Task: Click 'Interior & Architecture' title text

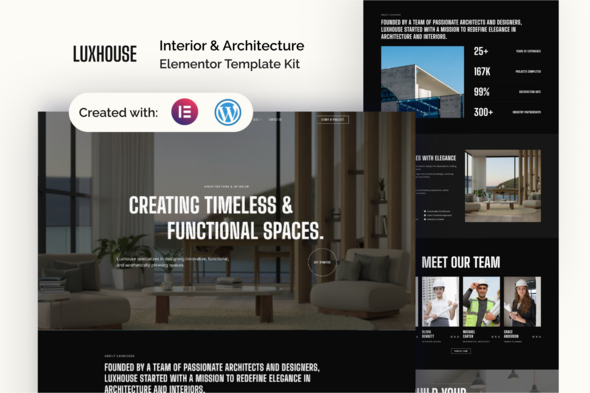Action: click(232, 46)
